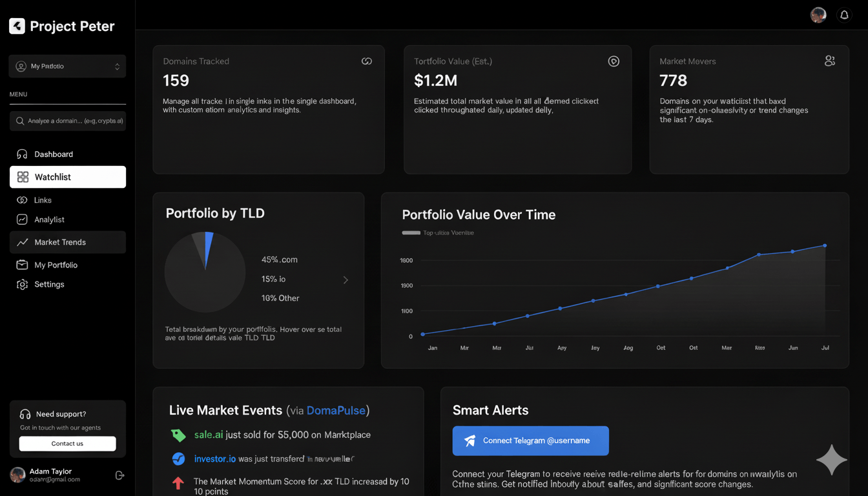Image resolution: width=868 pixels, height=496 pixels.
Task: Click the green tag icon beside sale.ai
Action: (x=178, y=435)
